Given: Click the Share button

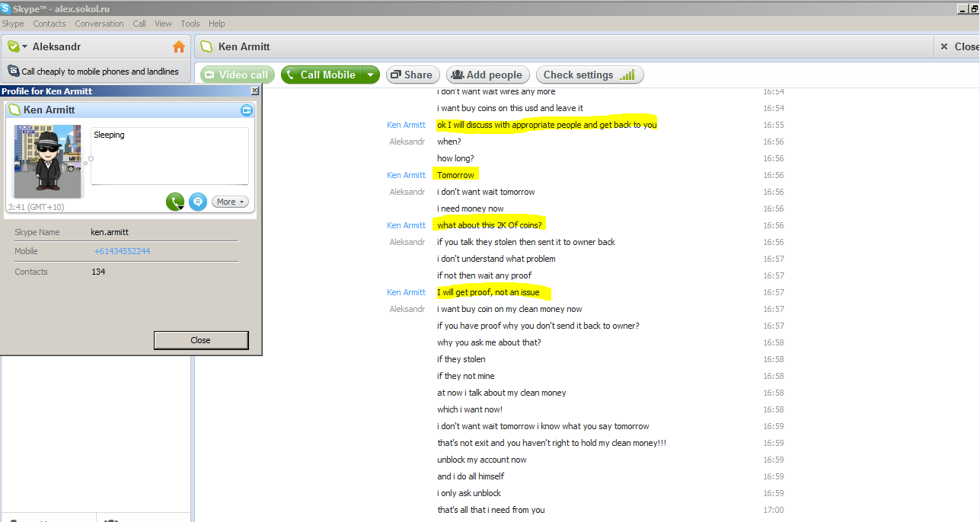Looking at the screenshot, I should [413, 75].
